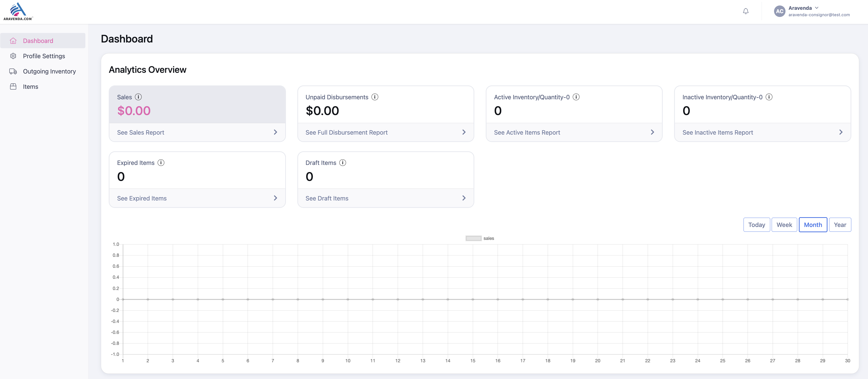Screen dimensions: 868x379
Task: Show info tooltip for Sales
Action: tap(139, 97)
